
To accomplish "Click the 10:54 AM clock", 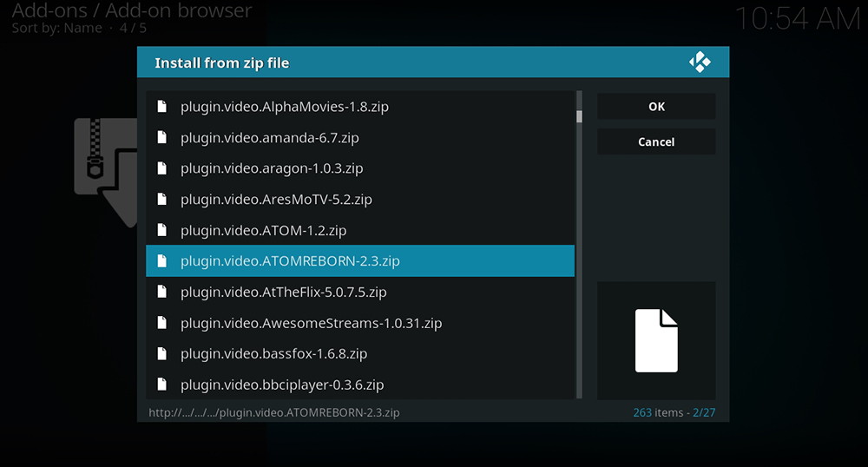I will point(798,19).
